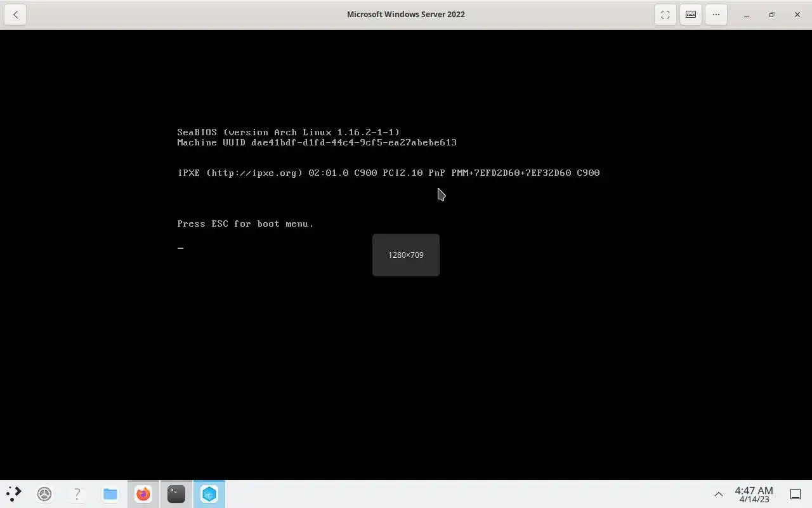Open System Settings from the taskbar
The height and width of the screenshot is (508, 812).
[x=44, y=494]
